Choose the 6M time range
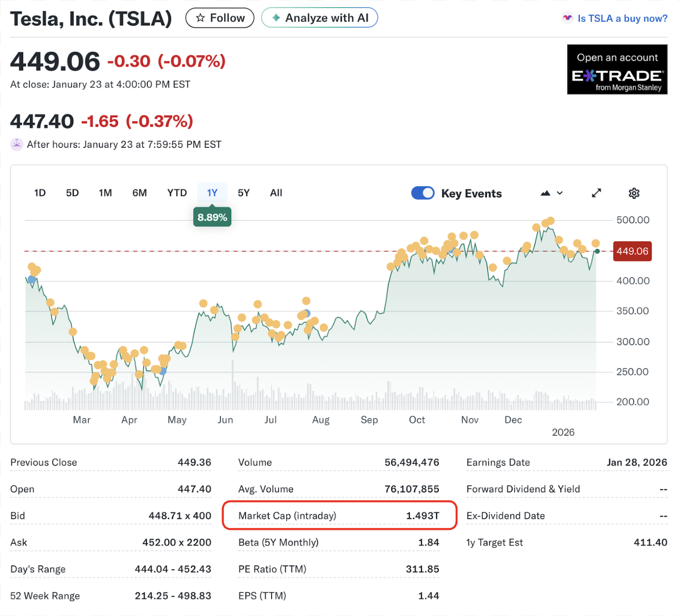Viewport: 681px width, 616px height. click(140, 193)
